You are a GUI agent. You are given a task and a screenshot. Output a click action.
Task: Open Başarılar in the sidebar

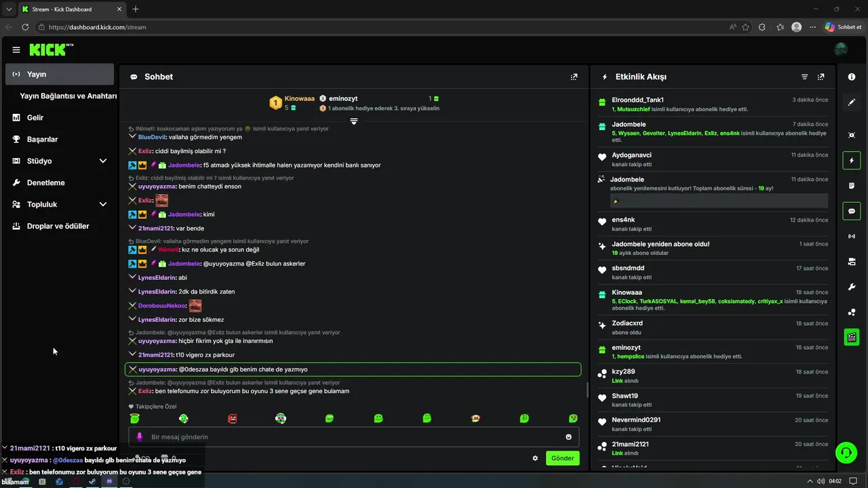(x=60, y=139)
